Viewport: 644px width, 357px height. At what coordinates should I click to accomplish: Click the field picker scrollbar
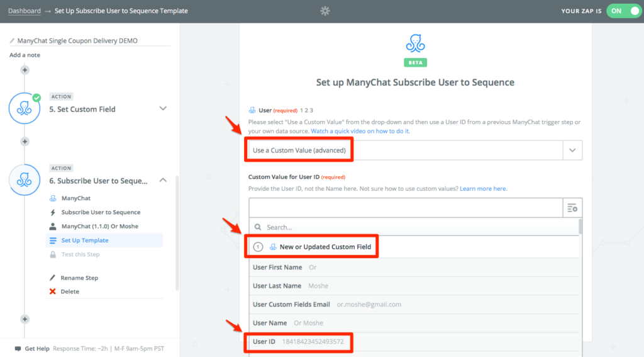click(x=580, y=227)
